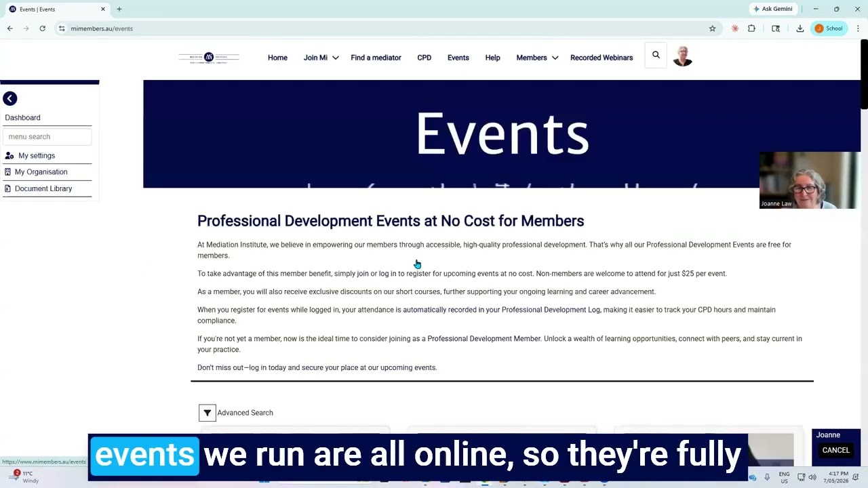The image size is (868, 488).
Task: Click the taskbar microphone icon
Action: [x=767, y=477]
